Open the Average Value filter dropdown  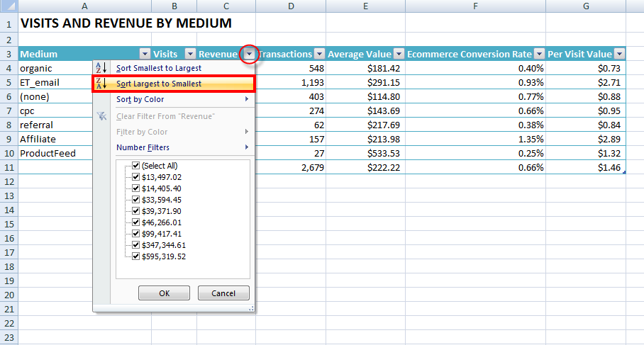(399, 54)
